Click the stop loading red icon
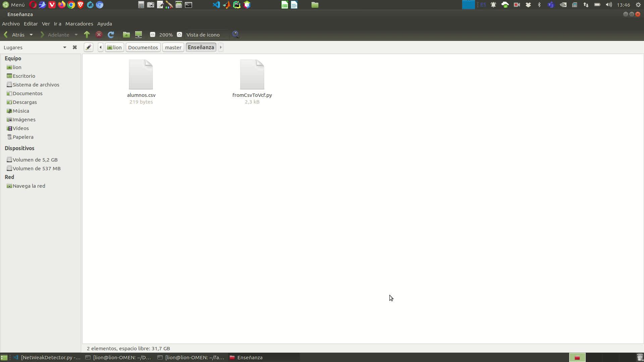Image resolution: width=644 pixels, height=362 pixels. click(99, 35)
